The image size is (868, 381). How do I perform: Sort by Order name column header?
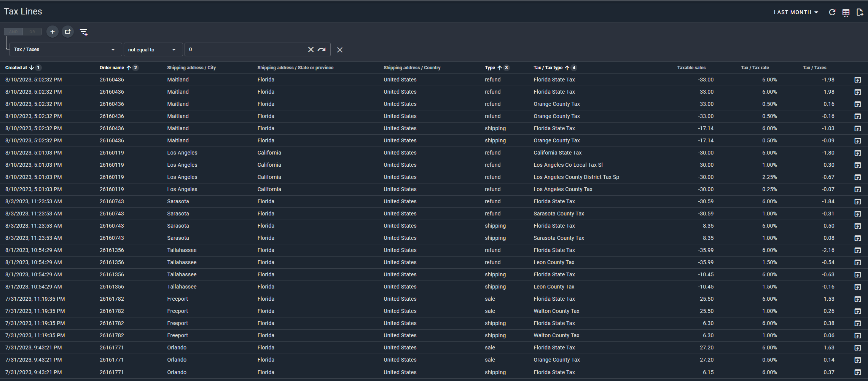(x=112, y=68)
